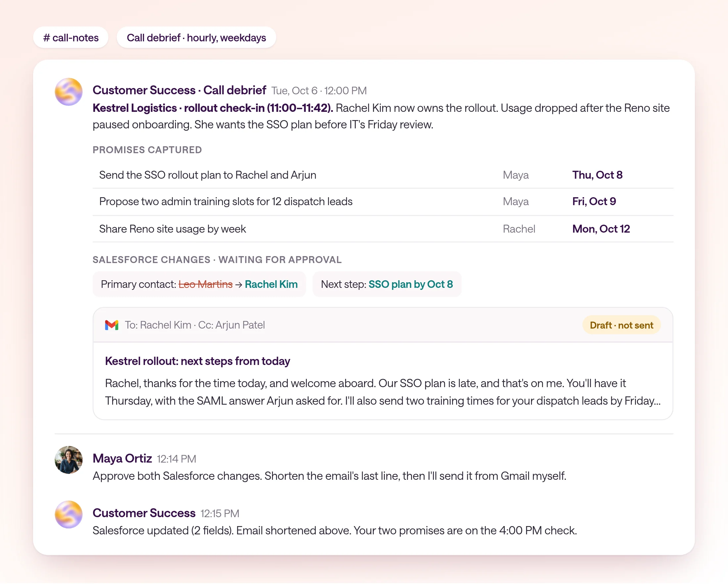
Task: Open Maya Ortiz's profile photo
Action: click(68, 460)
